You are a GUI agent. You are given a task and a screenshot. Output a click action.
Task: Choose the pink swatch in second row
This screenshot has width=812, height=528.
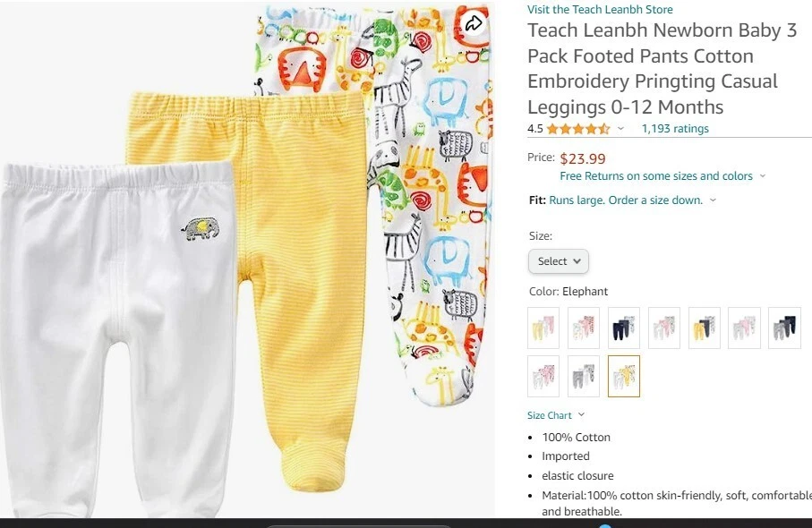pyautogui.click(x=543, y=377)
